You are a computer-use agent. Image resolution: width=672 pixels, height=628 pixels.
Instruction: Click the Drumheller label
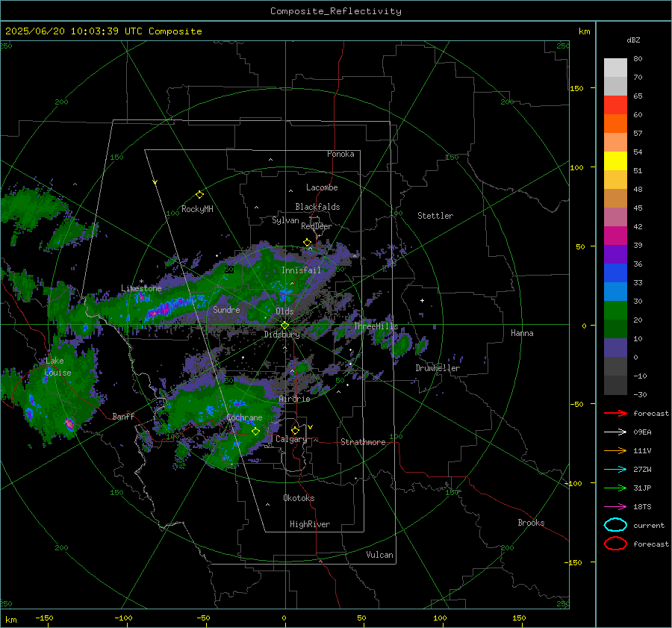pos(438,368)
